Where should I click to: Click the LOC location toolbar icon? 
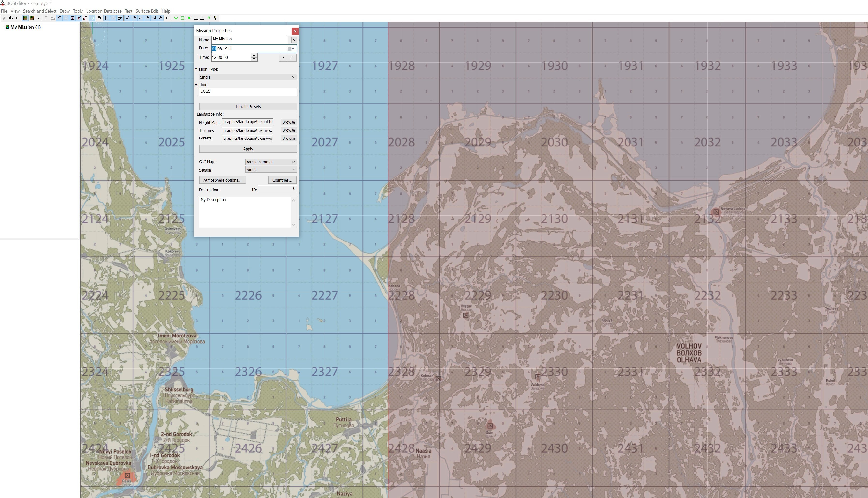pyautogui.click(x=168, y=18)
